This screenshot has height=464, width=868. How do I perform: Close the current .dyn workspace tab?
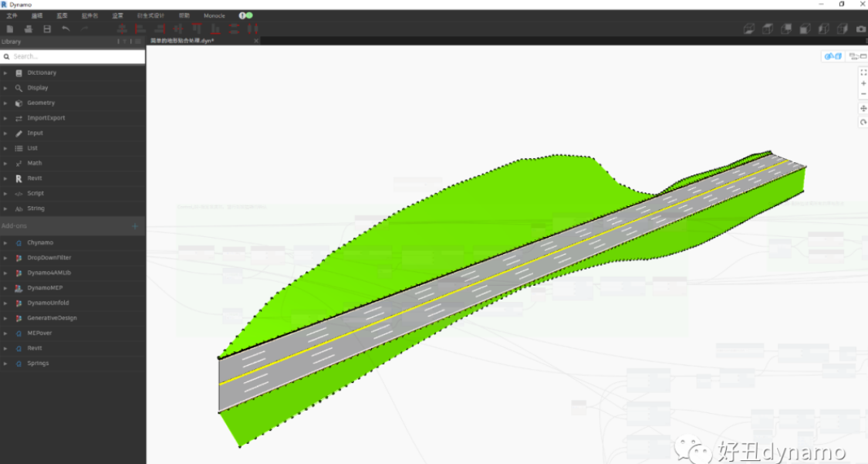[x=255, y=41]
